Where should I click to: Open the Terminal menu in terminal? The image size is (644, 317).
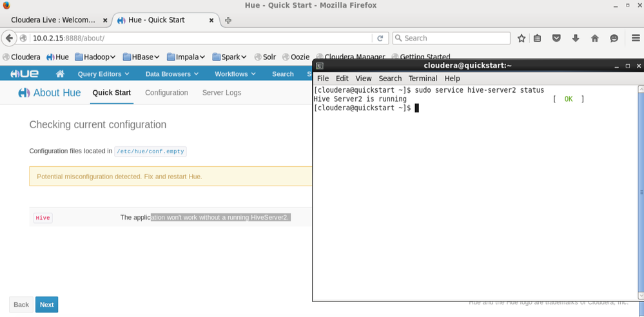423,79
